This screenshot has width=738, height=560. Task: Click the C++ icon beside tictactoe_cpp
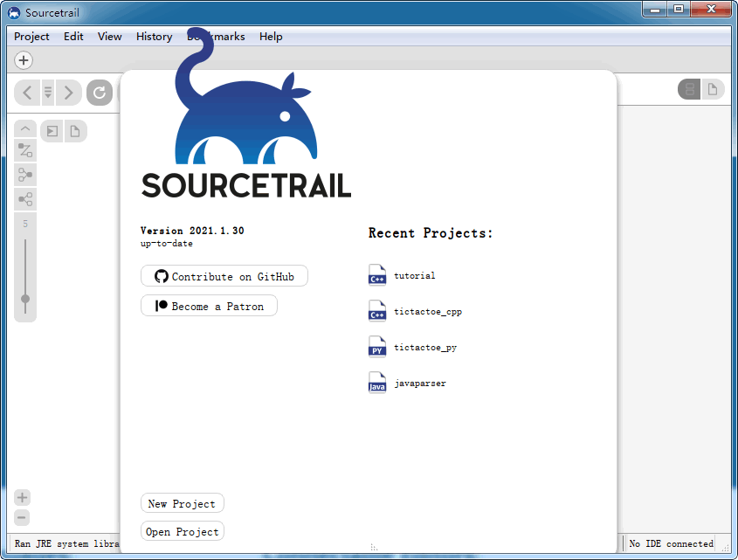377,311
